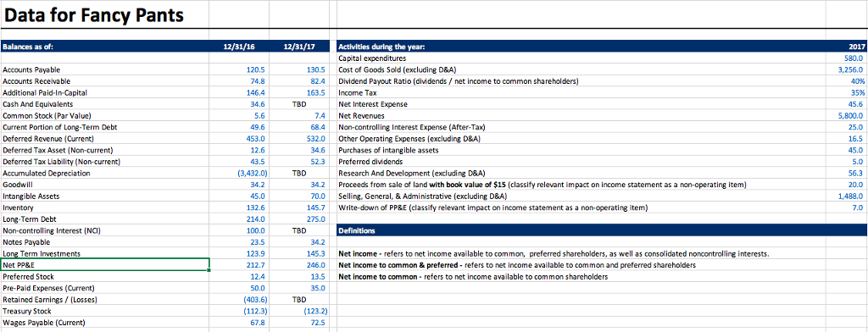Select Long-Term Debt value 275.0
Image resolution: width=868 pixels, height=332 pixels.
tap(299, 219)
